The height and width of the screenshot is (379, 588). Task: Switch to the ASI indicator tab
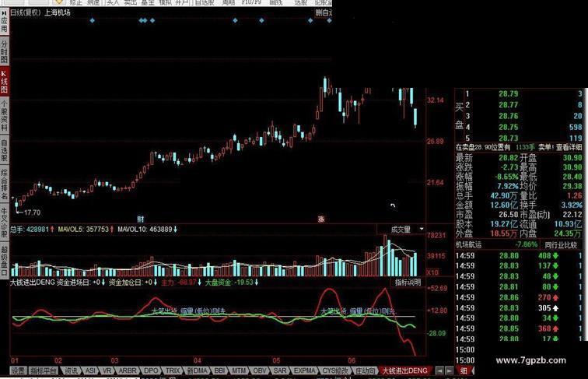[90, 370]
